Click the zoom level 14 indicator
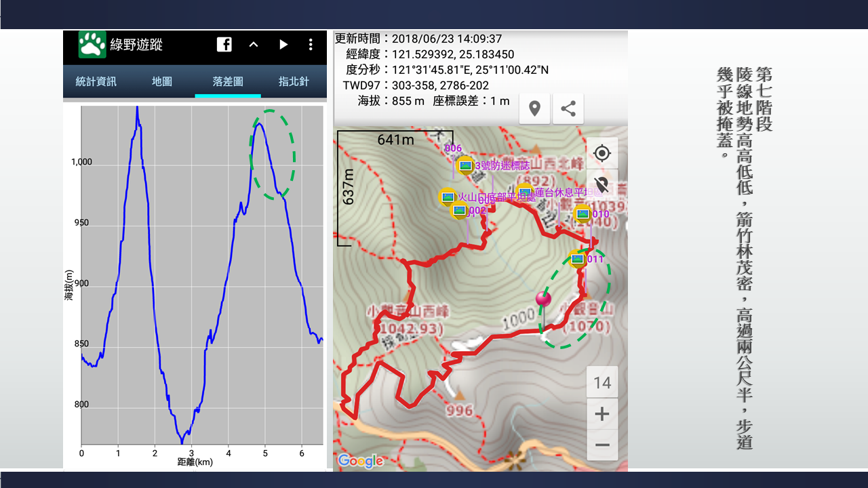Screen dimensions: 868x488 pos(602,383)
